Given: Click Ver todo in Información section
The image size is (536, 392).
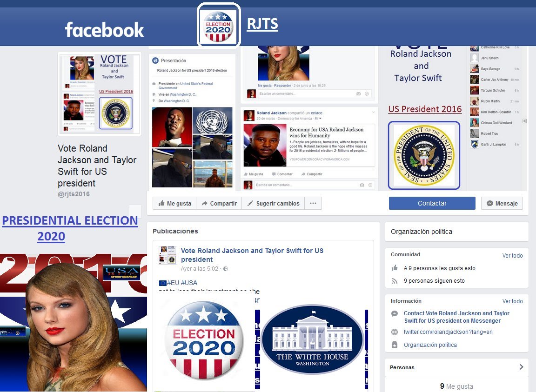Looking at the screenshot, I should (x=512, y=301).
